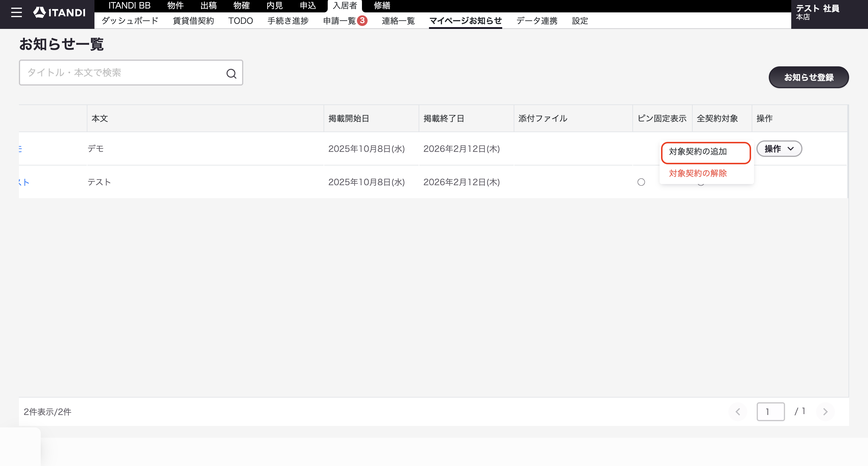Go to next page arrow
This screenshot has height=466, width=868.
(825, 411)
